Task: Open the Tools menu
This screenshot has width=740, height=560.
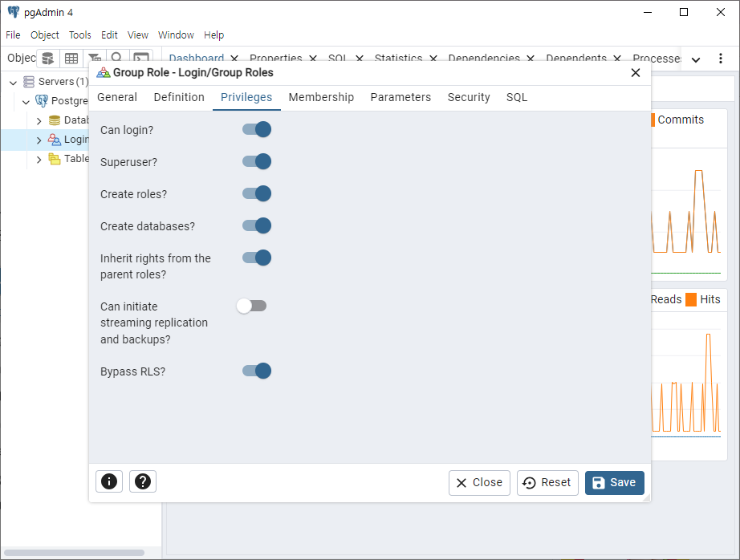Action: [79, 35]
